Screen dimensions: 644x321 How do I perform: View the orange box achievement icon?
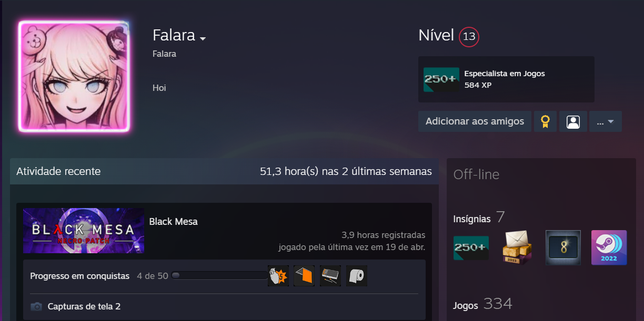[x=304, y=276]
